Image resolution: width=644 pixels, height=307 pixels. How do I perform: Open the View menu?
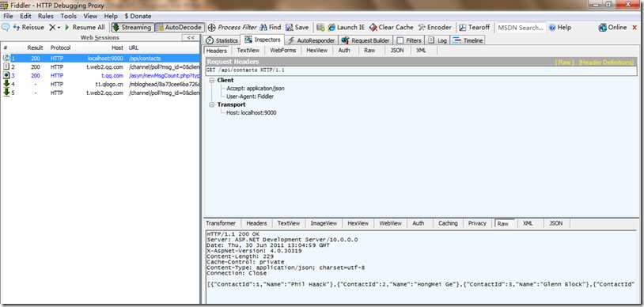(x=90, y=16)
